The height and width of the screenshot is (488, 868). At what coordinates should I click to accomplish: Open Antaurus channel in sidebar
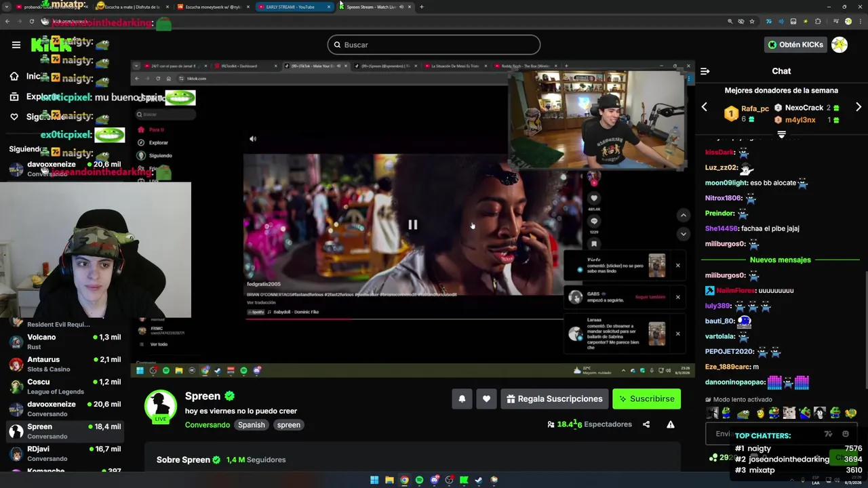(64, 364)
